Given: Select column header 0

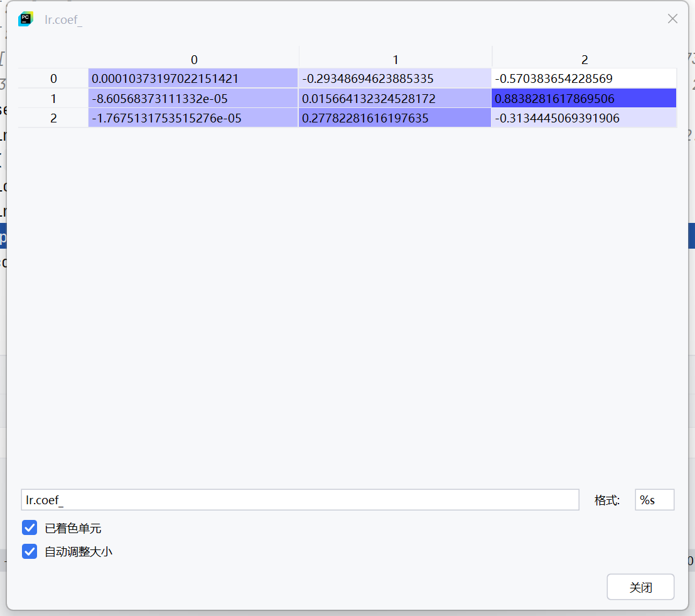Looking at the screenshot, I should (194, 60).
